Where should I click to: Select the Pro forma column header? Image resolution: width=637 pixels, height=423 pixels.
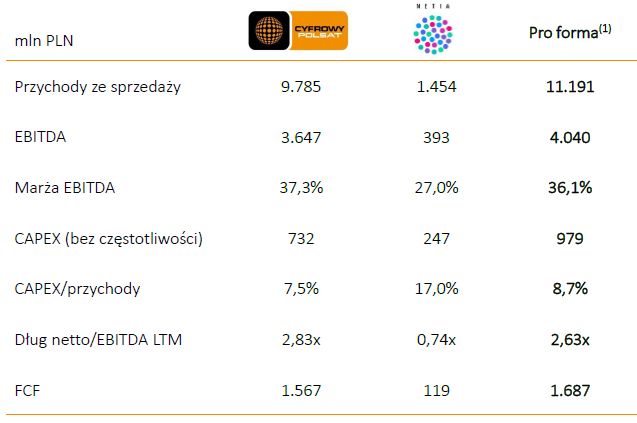pyautogui.click(x=569, y=33)
